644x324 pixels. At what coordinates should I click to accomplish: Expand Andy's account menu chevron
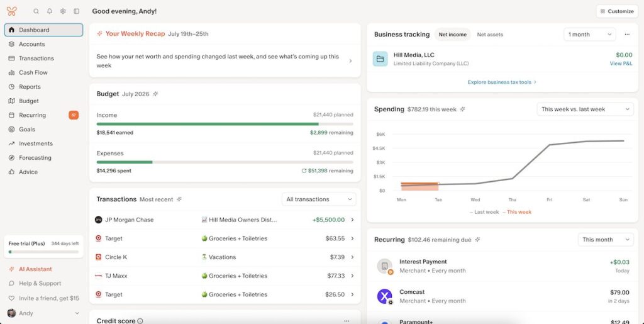tap(77, 313)
